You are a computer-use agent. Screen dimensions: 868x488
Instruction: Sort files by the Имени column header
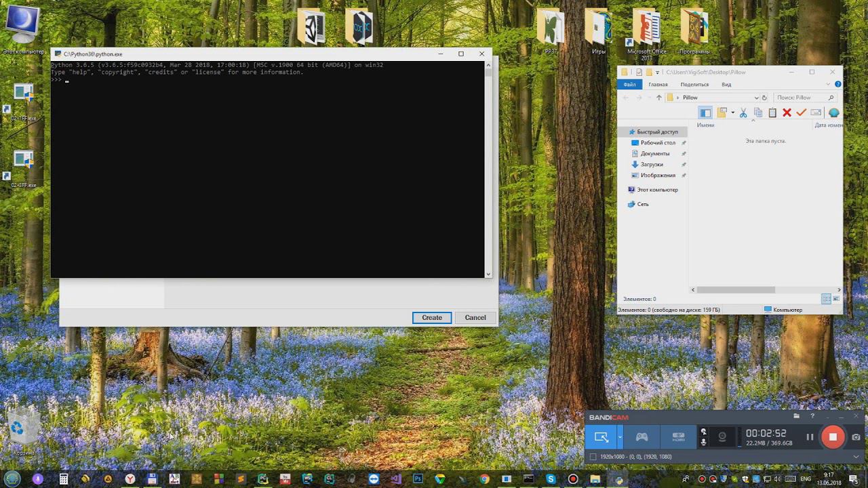[705, 125]
